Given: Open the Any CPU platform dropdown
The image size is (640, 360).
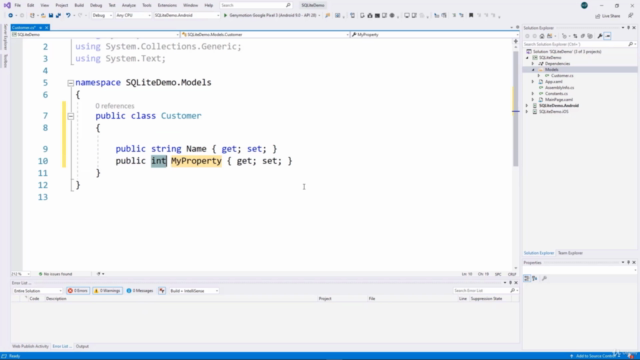Looking at the screenshot, I should (133, 16).
